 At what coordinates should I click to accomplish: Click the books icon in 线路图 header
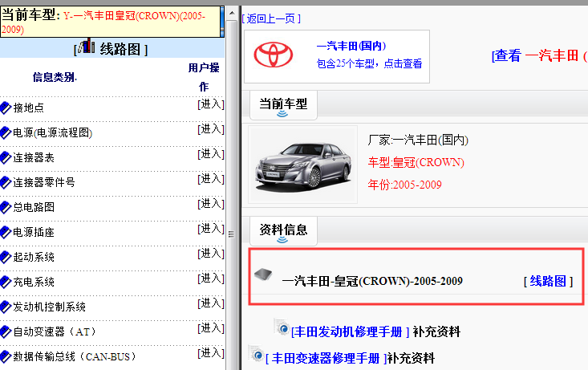(x=87, y=46)
